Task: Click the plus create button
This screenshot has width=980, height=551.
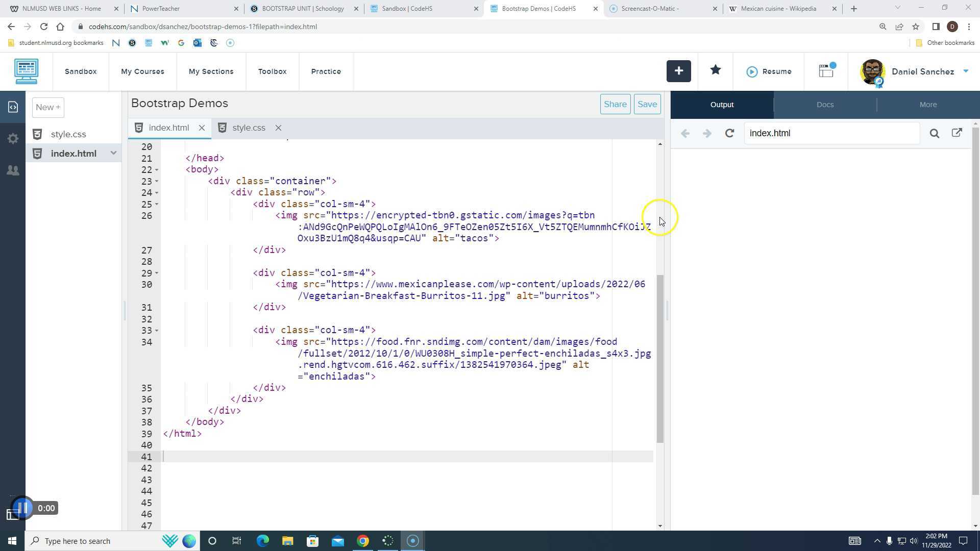Action: (x=678, y=71)
